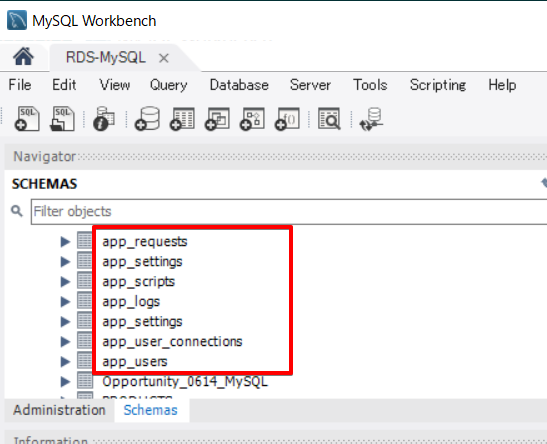The width and height of the screenshot is (547, 444).
Task: Switch to the RDS-MySQL tab
Action: [x=106, y=57]
